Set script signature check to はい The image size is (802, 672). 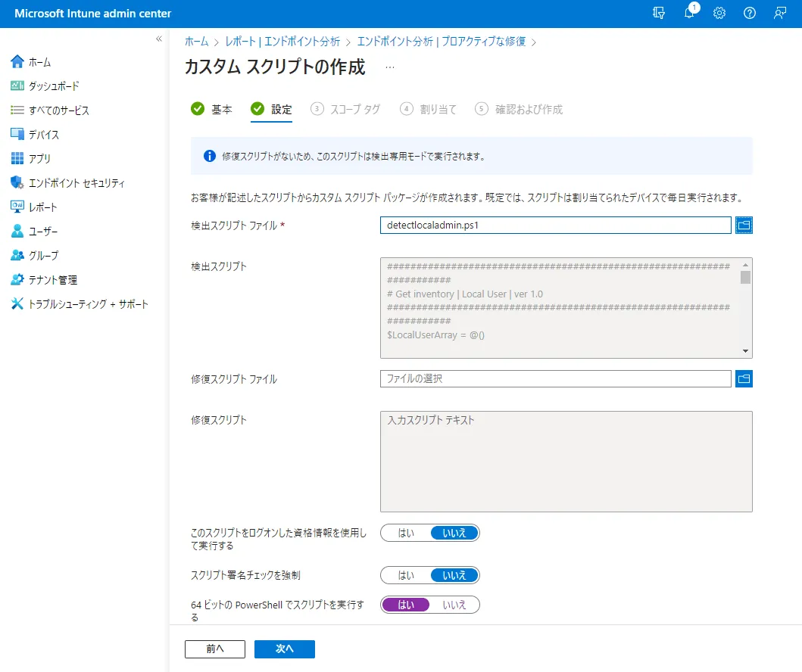406,575
